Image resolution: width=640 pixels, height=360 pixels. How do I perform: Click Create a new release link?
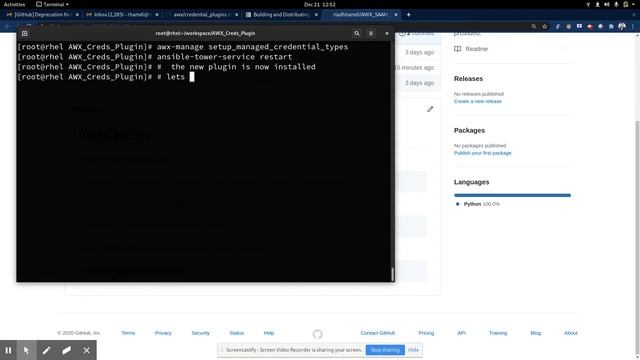(478, 101)
